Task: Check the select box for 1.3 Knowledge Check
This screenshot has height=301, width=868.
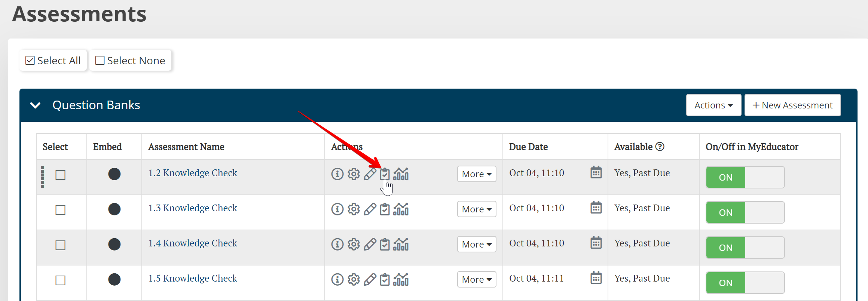Action: click(x=61, y=210)
